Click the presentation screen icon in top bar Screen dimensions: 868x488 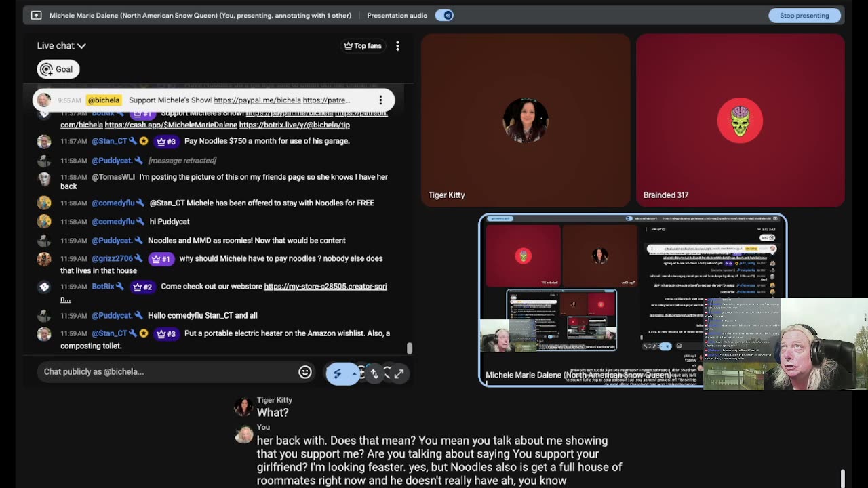coord(36,15)
